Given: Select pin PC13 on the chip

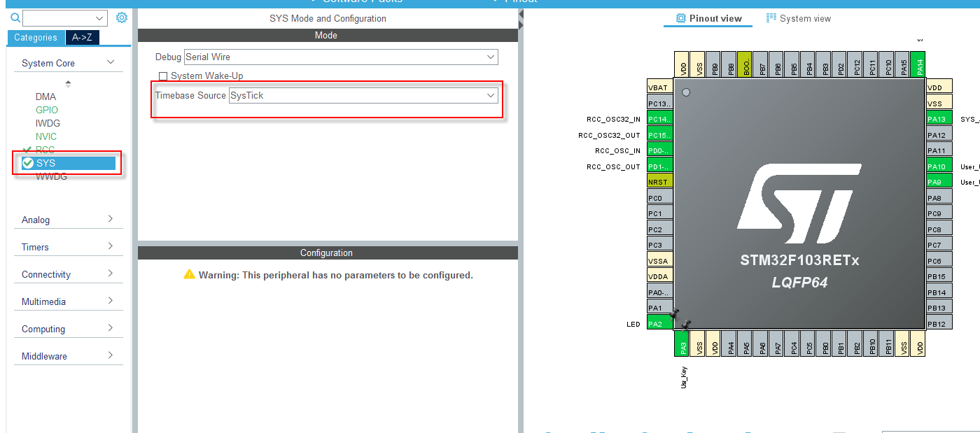Looking at the screenshot, I should click(660, 104).
